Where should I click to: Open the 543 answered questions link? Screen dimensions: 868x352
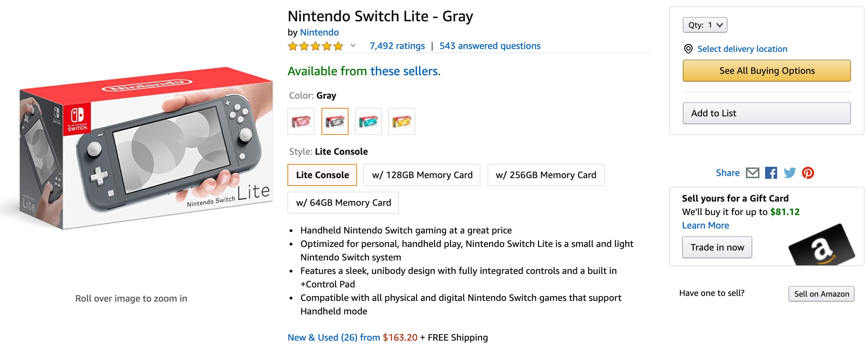pos(490,46)
